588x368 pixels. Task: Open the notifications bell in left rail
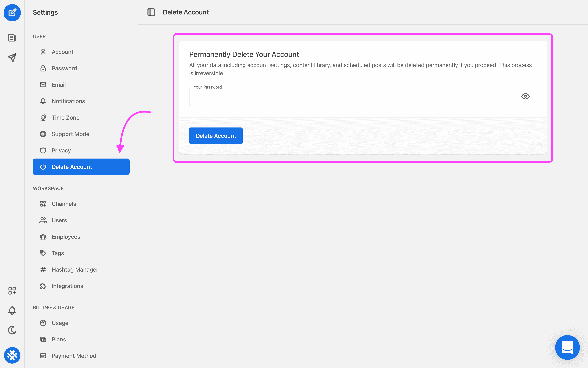[12, 310]
